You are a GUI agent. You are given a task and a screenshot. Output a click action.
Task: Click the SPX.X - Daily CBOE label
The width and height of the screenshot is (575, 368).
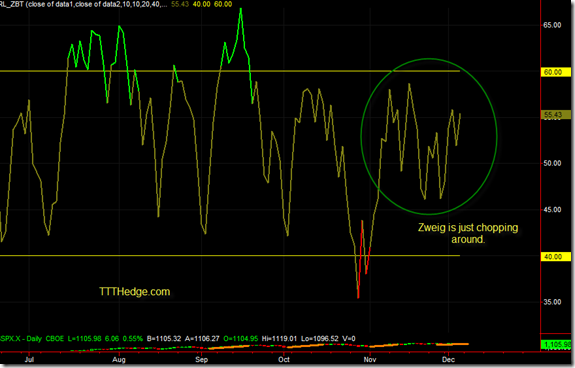[32, 339]
